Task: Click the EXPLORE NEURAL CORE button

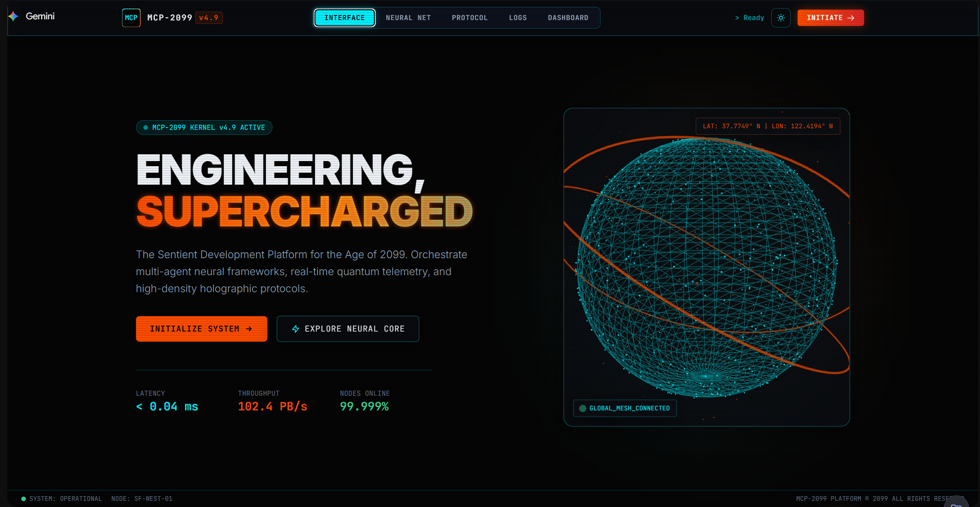Action: [348, 329]
